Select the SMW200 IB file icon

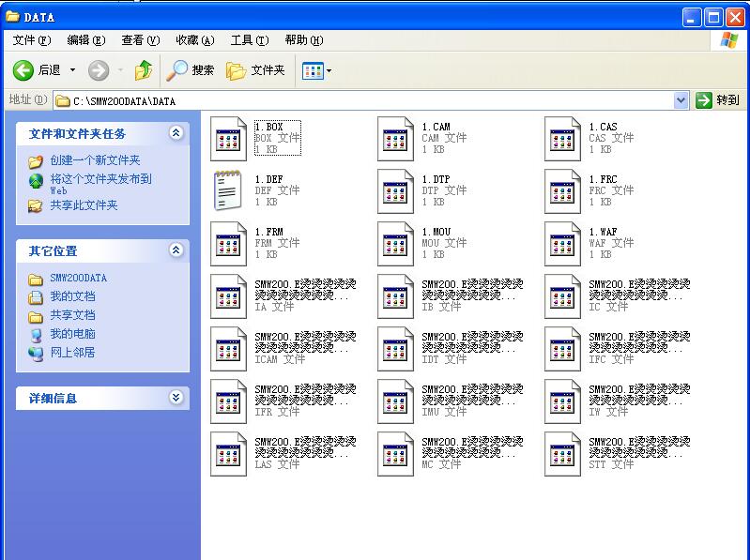pos(395,296)
